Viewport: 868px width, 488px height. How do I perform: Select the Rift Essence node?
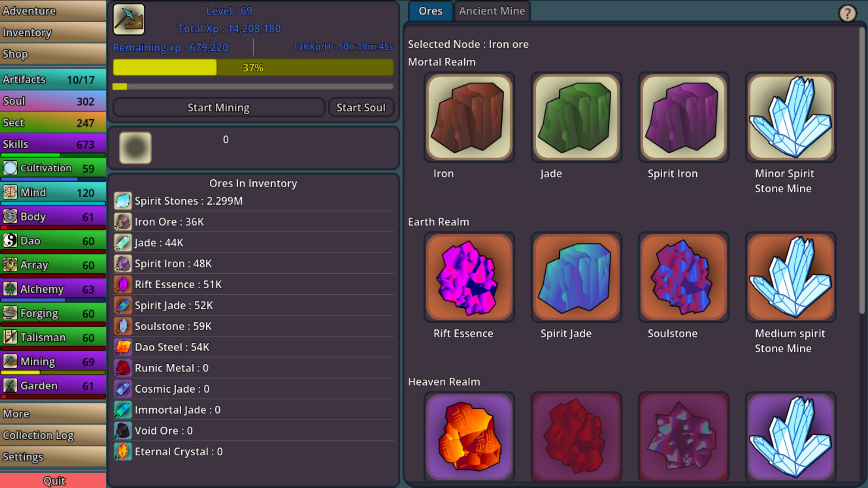pyautogui.click(x=469, y=277)
